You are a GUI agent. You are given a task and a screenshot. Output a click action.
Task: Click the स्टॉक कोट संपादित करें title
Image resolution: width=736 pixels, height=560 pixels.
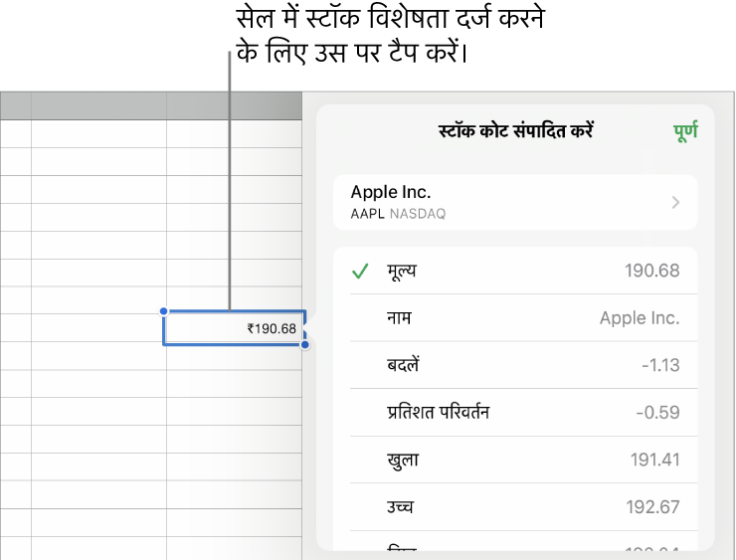tap(516, 131)
